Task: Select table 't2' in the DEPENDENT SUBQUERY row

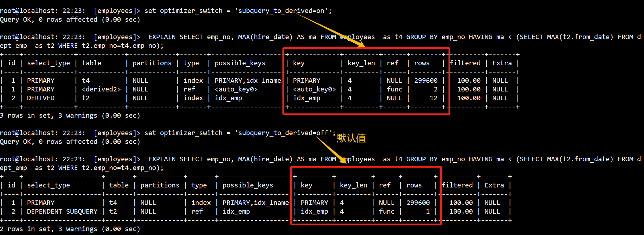Action: pos(113,212)
